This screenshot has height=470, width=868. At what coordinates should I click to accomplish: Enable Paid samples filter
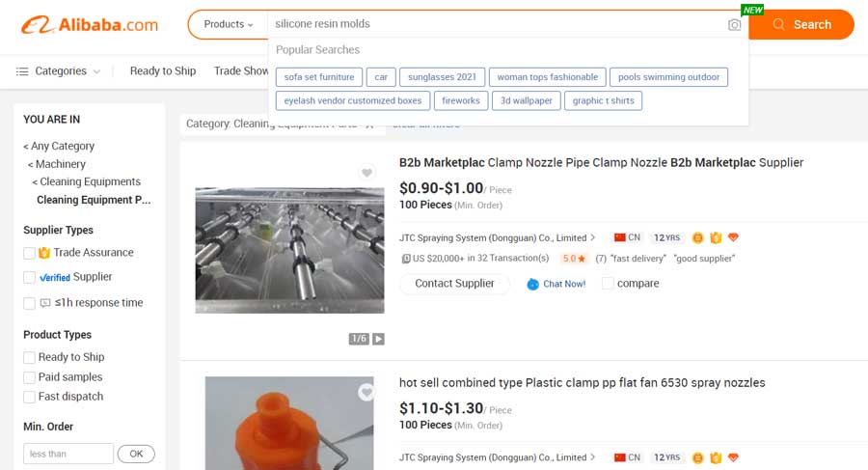click(x=29, y=377)
